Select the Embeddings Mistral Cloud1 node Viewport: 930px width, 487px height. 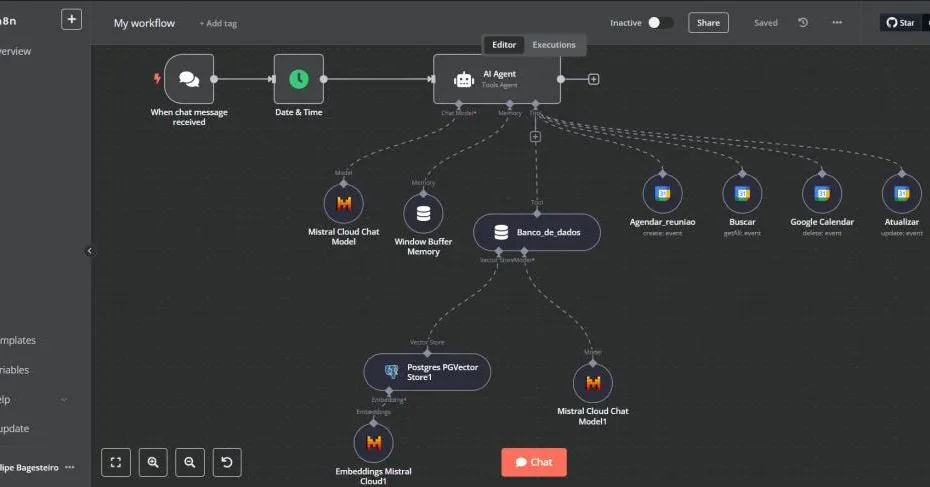[x=373, y=442]
